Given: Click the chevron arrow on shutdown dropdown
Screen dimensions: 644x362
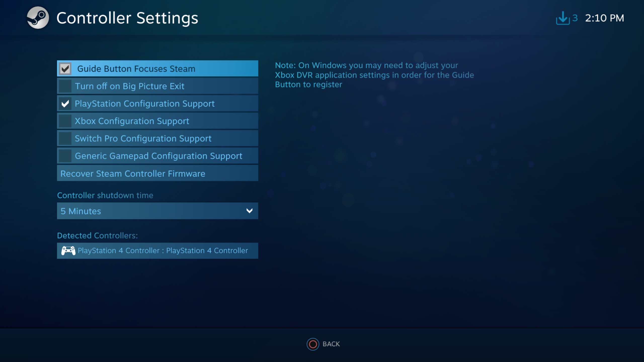Looking at the screenshot, I should [x=250, y=211].
